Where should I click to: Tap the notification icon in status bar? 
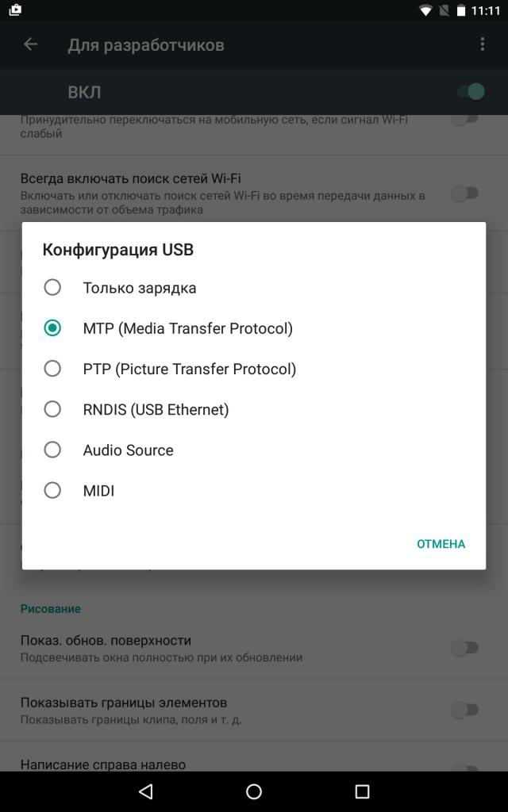[x=14, y=10]
